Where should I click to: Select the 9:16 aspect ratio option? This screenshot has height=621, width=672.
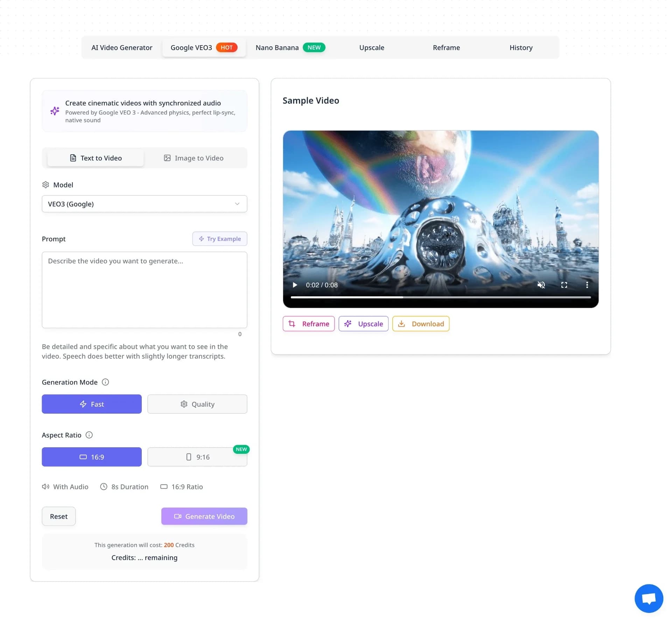[x=197, y=457]
